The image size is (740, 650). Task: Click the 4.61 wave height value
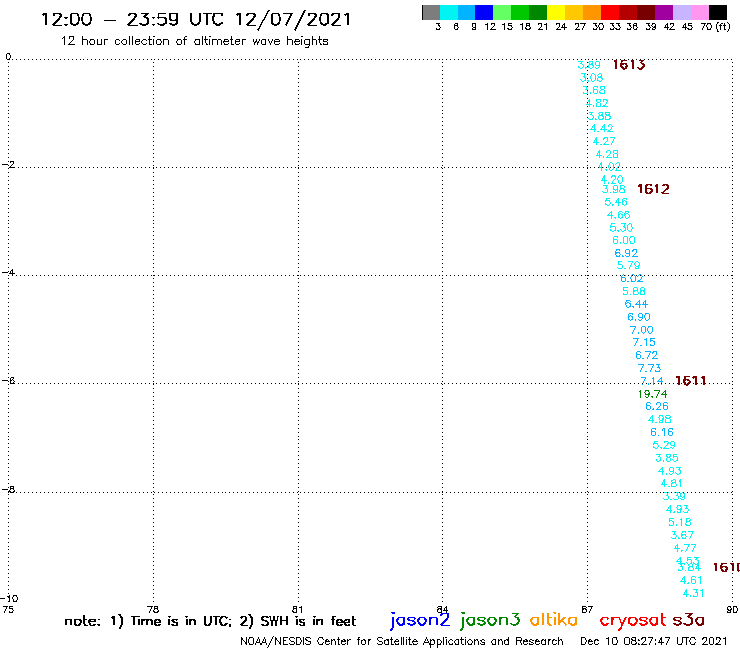(691, 581)
